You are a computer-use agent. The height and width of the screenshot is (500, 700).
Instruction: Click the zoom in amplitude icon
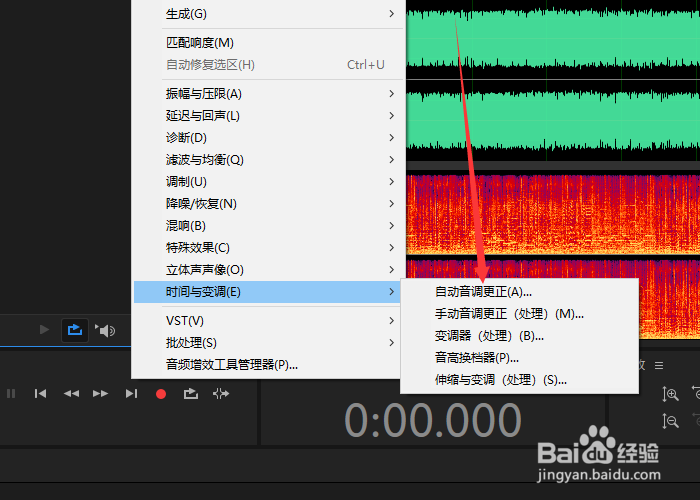[x=670, y=394]
